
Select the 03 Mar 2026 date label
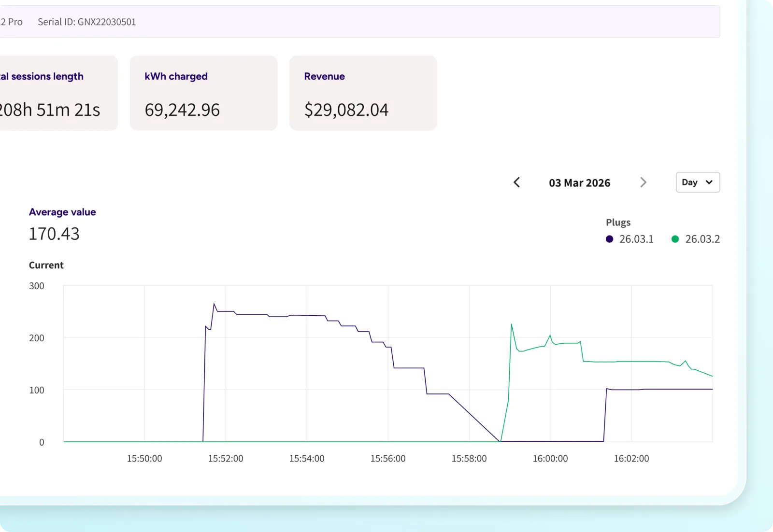(579, 183)
